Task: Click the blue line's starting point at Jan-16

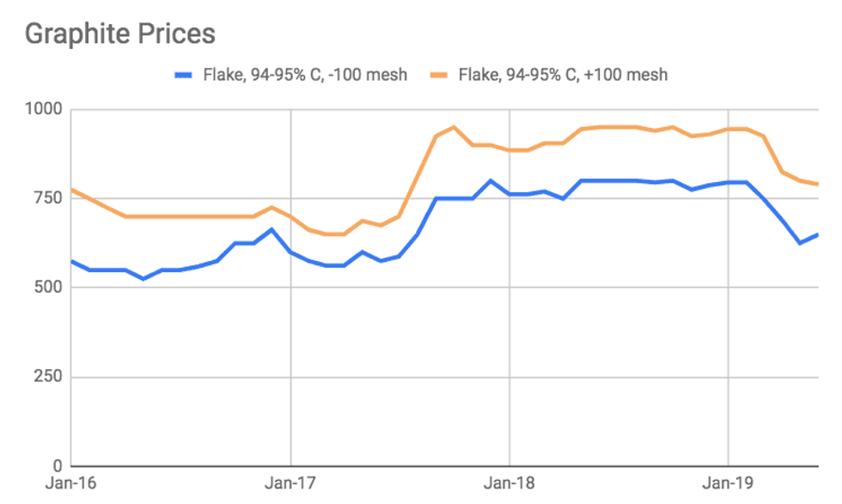Action: coord(71,261)
